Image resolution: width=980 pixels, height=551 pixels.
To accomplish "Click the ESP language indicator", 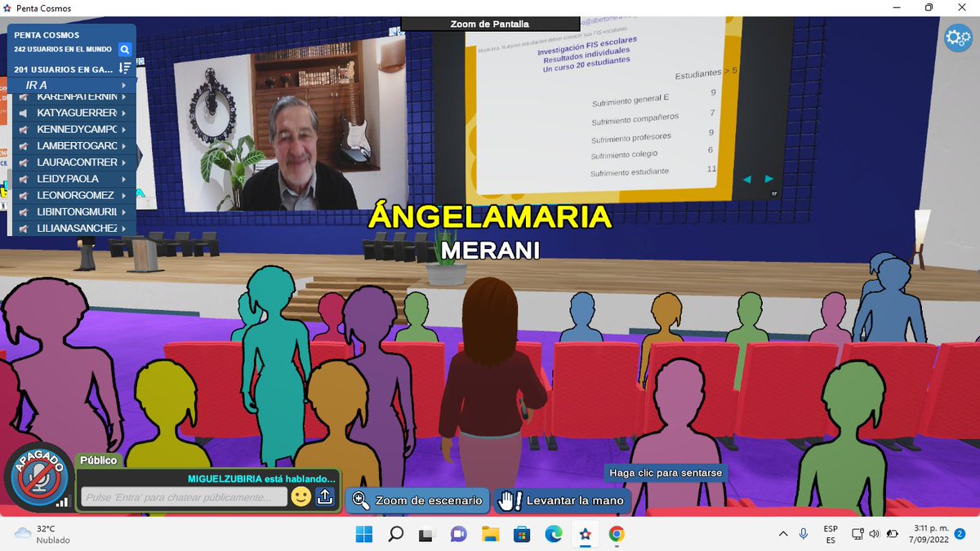I will tap(831, 534).
